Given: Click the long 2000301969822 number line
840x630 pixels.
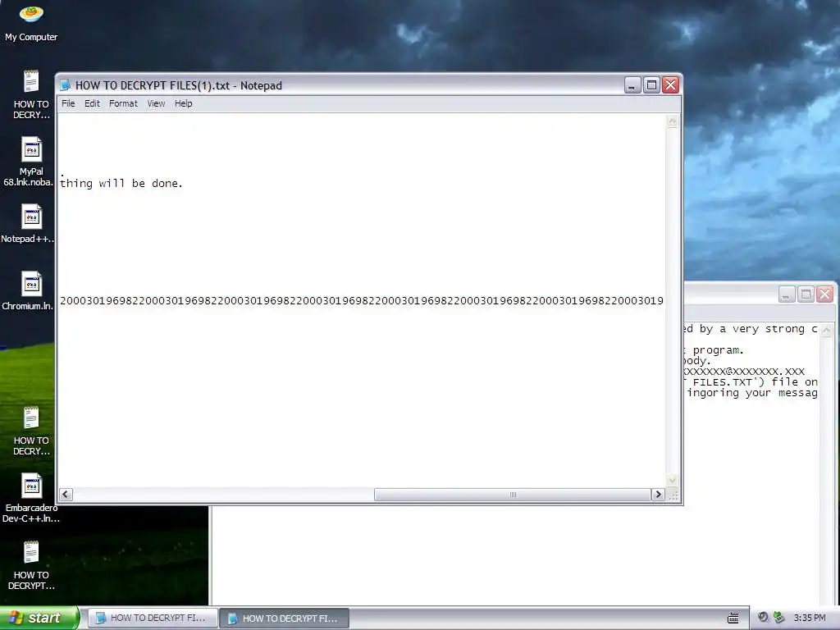Looking at the screenshot, I should [x=362, y=300].
